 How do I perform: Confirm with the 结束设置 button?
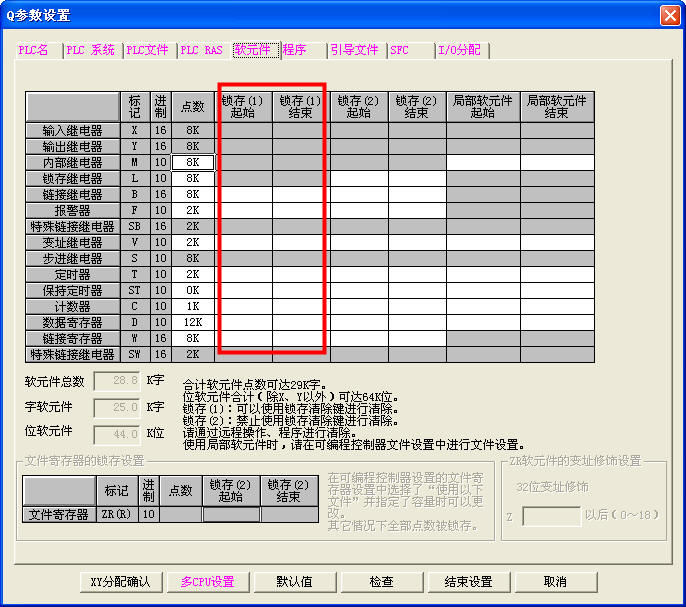[468, 582]
